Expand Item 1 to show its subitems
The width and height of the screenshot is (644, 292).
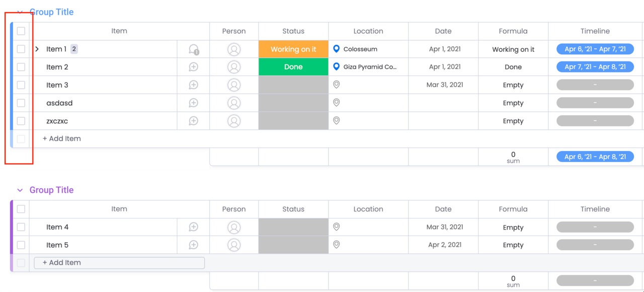pyautogui.click(x=36, y=49)
